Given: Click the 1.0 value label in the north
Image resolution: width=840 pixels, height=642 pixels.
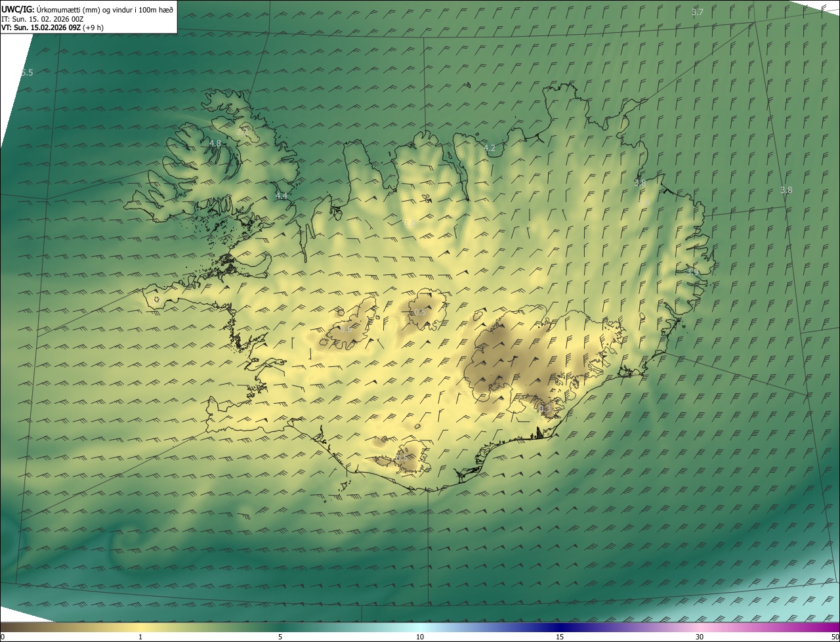Looking at the screenshot, I should [409, 225].
